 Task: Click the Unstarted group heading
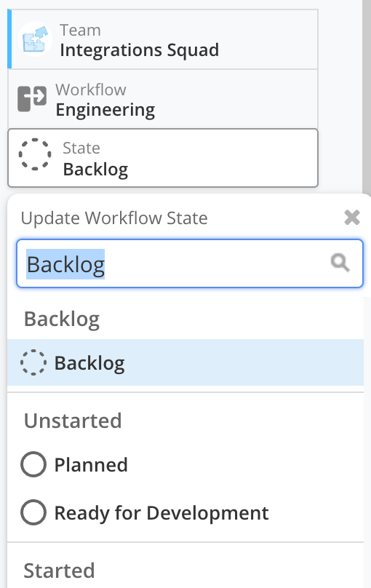click(73, 421)
